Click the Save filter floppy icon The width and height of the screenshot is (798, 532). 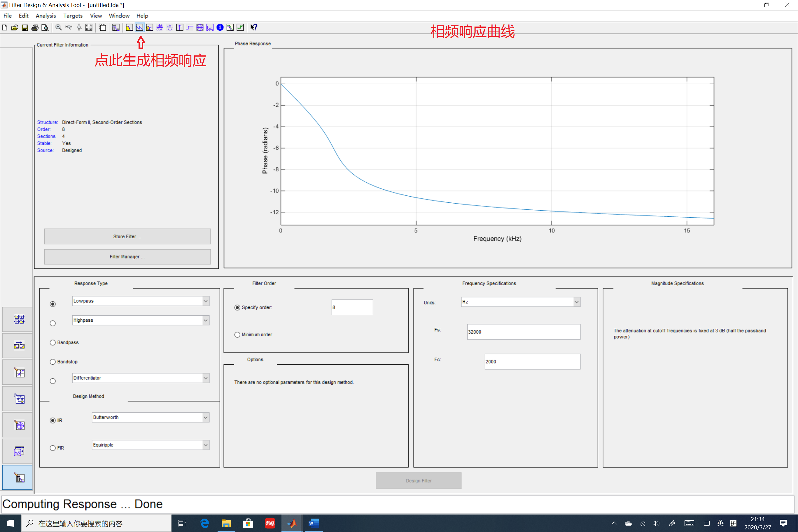click(x=25, y=27)
